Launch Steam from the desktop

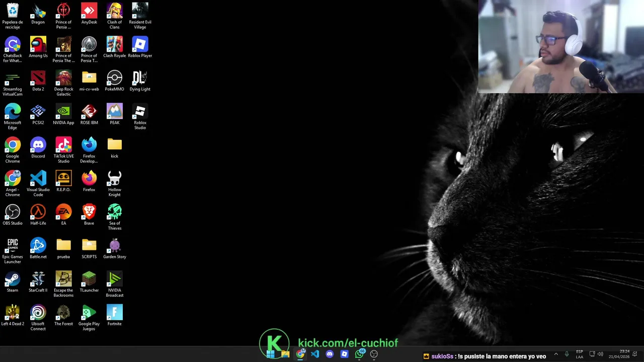point(13,282)
